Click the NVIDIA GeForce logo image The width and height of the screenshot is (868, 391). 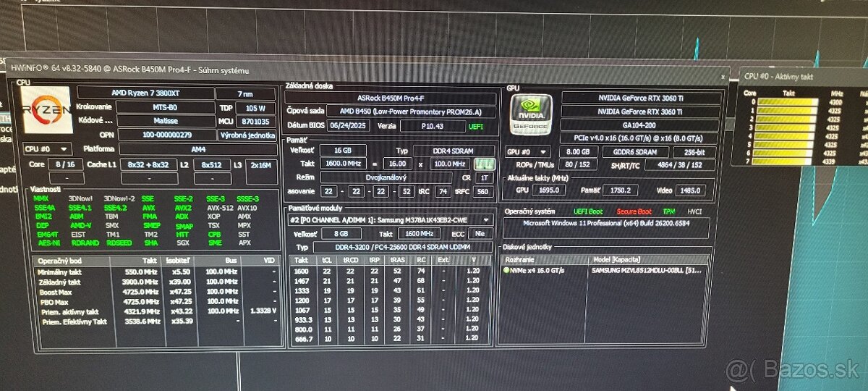(x=531, y=115)
